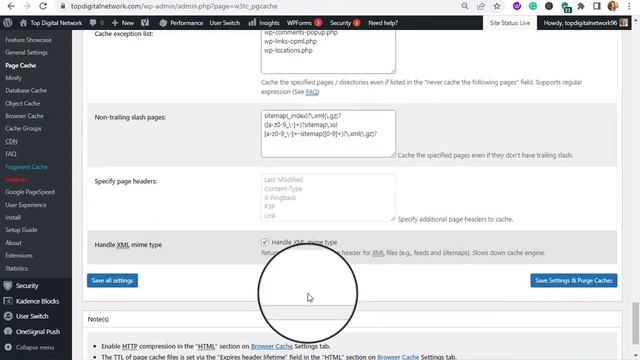Viewport: 640px width, 360px height.
Task: Open Object Cache in sidebar
Action: (22, 103)
